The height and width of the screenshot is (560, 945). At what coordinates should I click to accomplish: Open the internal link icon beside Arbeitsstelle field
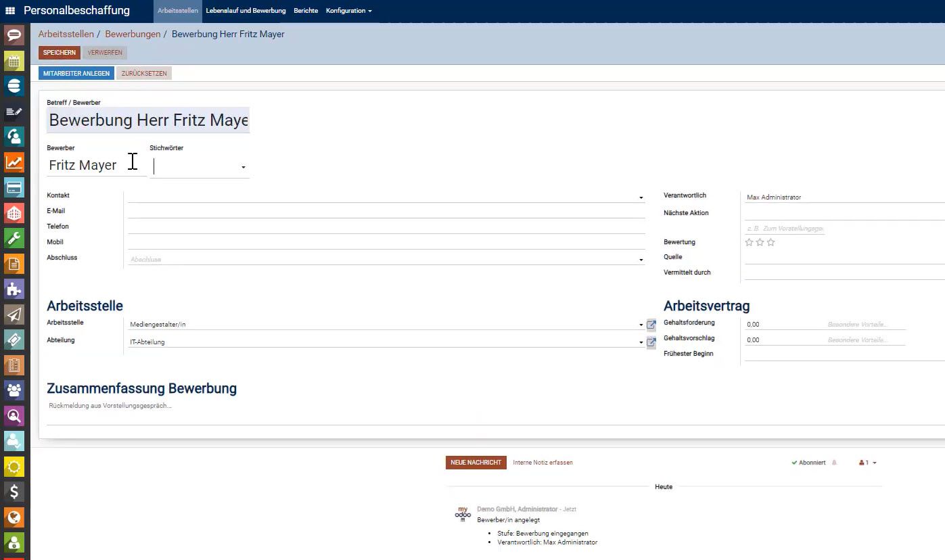click(651, 325)
